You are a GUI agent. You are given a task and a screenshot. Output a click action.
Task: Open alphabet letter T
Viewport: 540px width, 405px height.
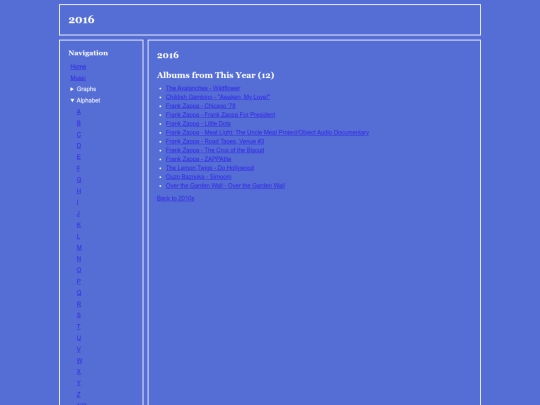click(79, 326)
